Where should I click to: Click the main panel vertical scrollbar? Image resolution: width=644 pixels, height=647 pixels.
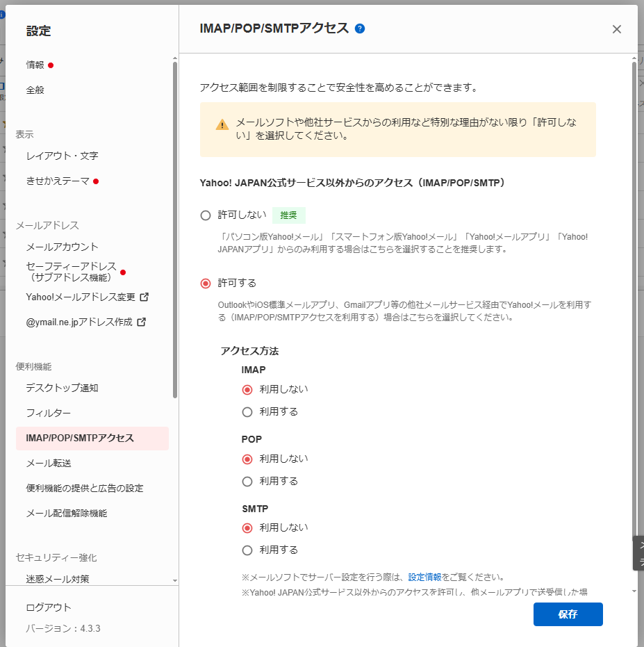[x=634, y=278]
